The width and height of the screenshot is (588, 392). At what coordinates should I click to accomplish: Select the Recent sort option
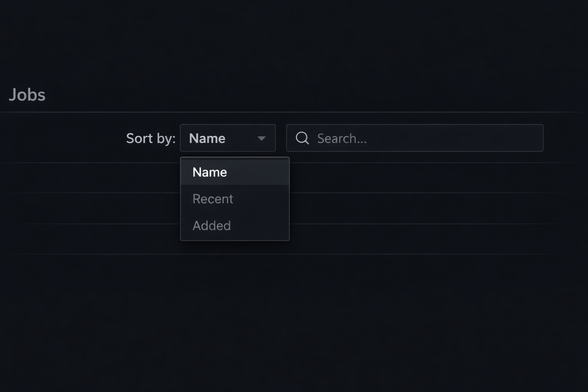click(213, 199)
